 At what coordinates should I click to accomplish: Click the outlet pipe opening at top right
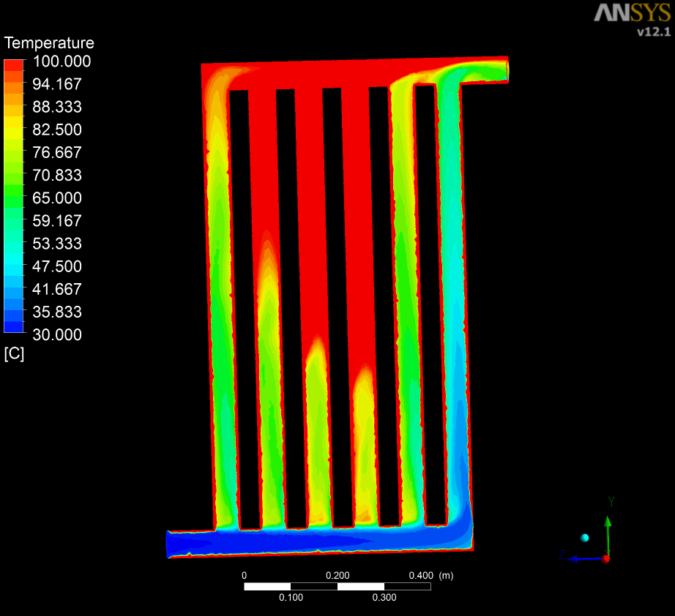tap(505, 71)
